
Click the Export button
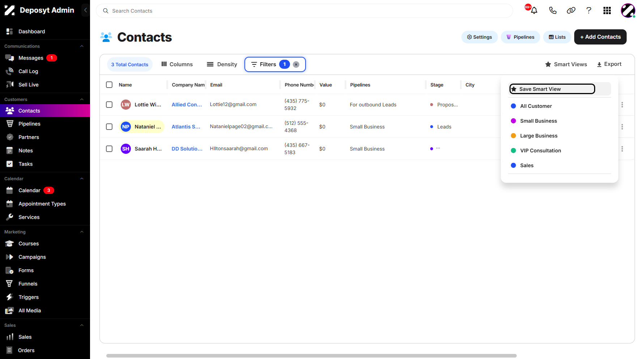pyautogui.click(x=609, y=64)
